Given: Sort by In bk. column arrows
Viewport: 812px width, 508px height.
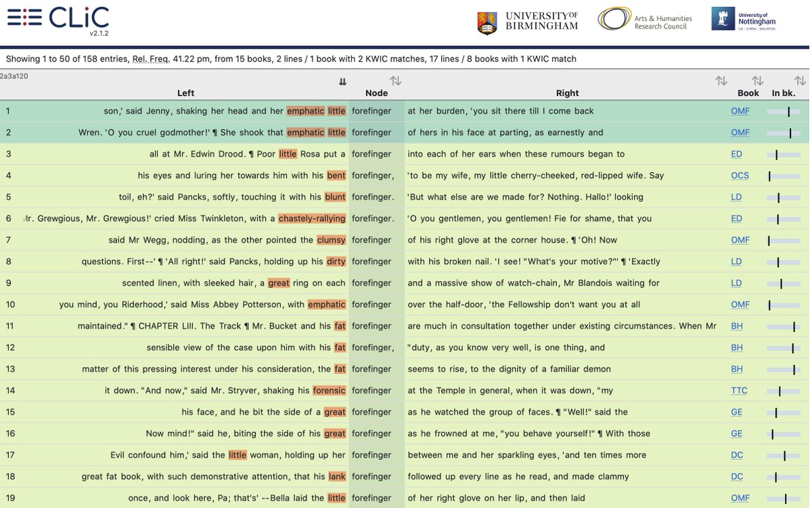Looking at the screenshot, I should pos(800,81).
